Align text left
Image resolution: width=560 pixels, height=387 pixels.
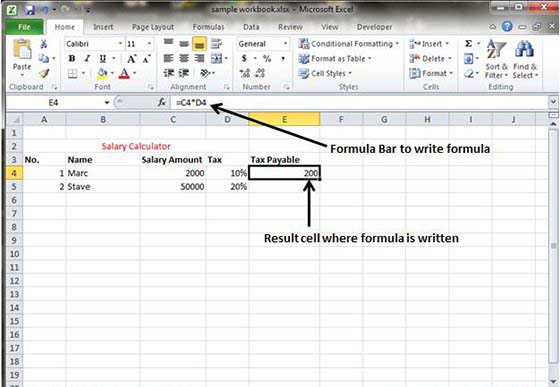coord(168,58)
